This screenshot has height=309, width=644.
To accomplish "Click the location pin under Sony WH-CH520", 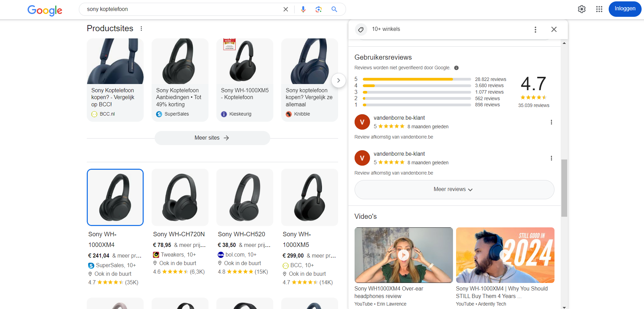I will [220, 263].
